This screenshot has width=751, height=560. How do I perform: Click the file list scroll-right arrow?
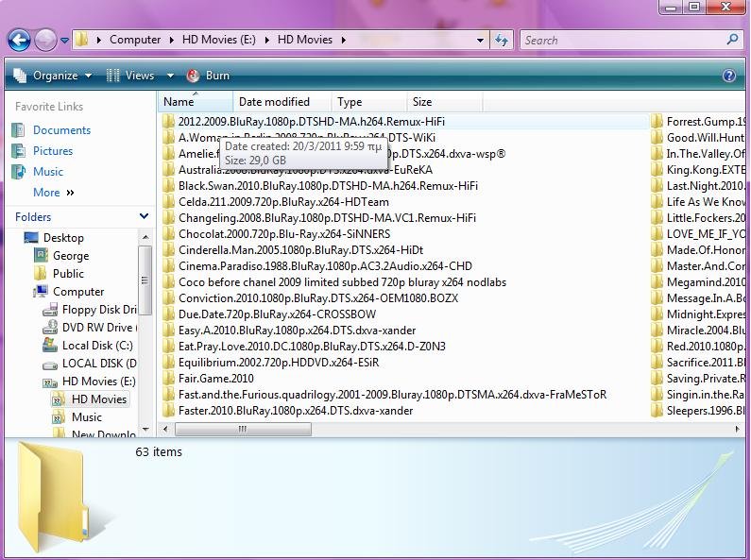737,429
